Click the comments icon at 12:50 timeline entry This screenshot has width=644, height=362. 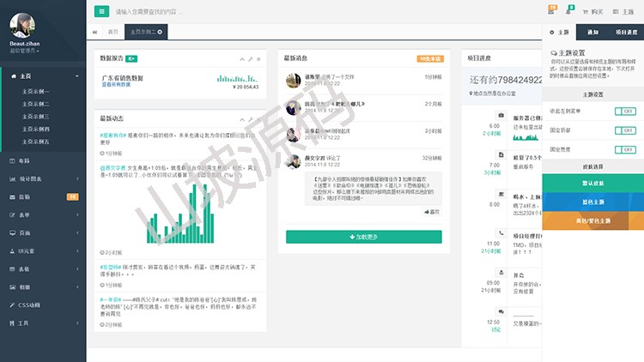pos(501,312)
